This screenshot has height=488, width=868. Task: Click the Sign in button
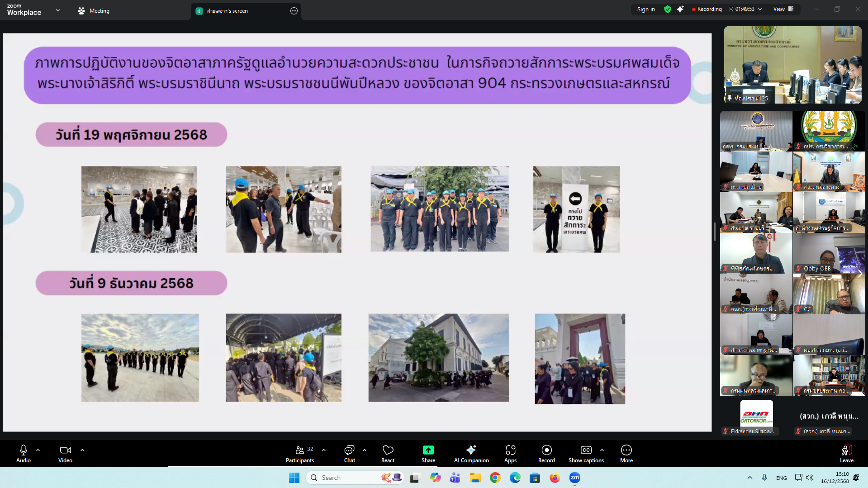[x=645, y=9]
